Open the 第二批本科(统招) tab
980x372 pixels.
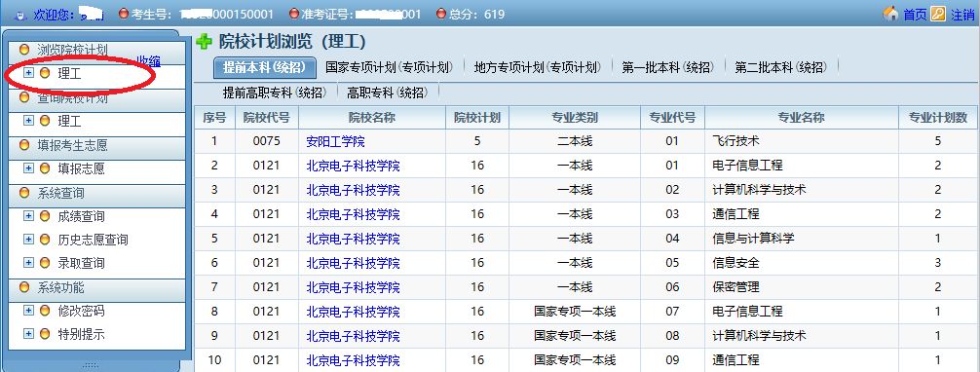pyautogui.click(x=780, y=67)
